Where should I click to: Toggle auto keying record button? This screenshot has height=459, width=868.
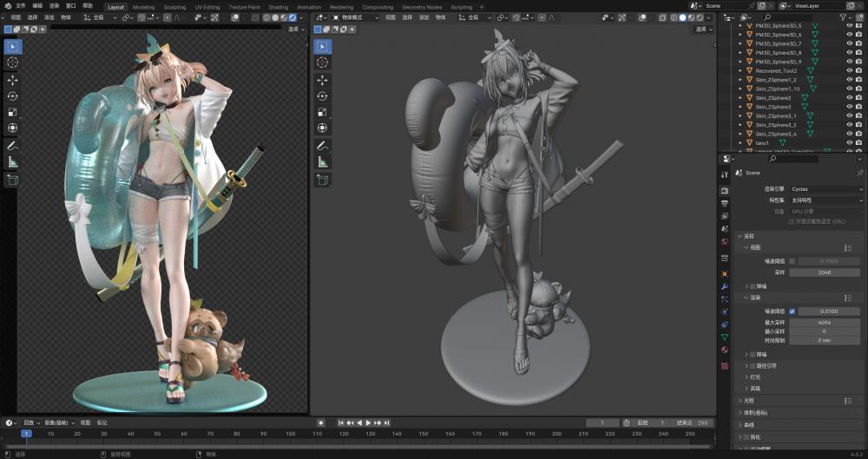320,423
